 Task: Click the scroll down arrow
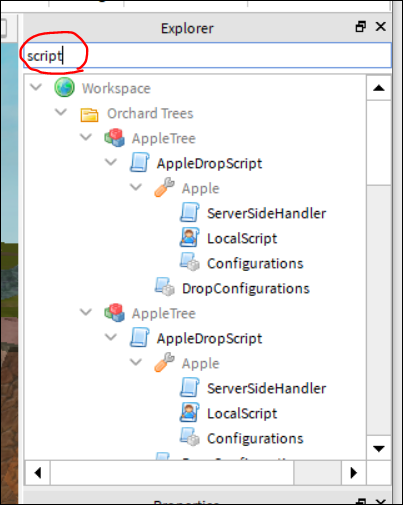point(379,448)
